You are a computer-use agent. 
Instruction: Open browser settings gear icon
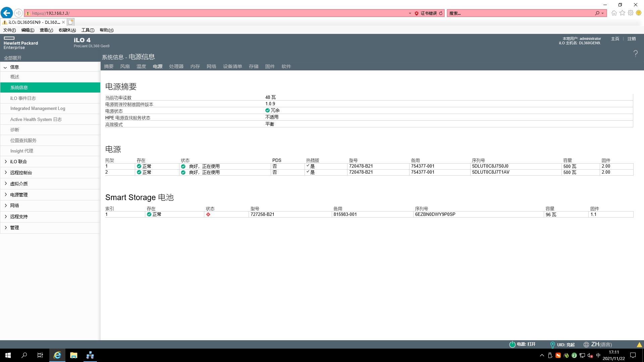(631, 13)
